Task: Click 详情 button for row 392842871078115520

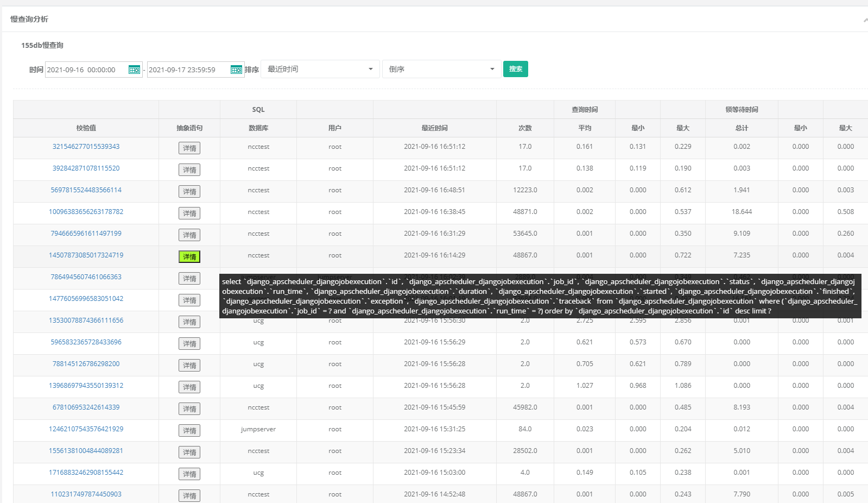Action: coord(189,170)
